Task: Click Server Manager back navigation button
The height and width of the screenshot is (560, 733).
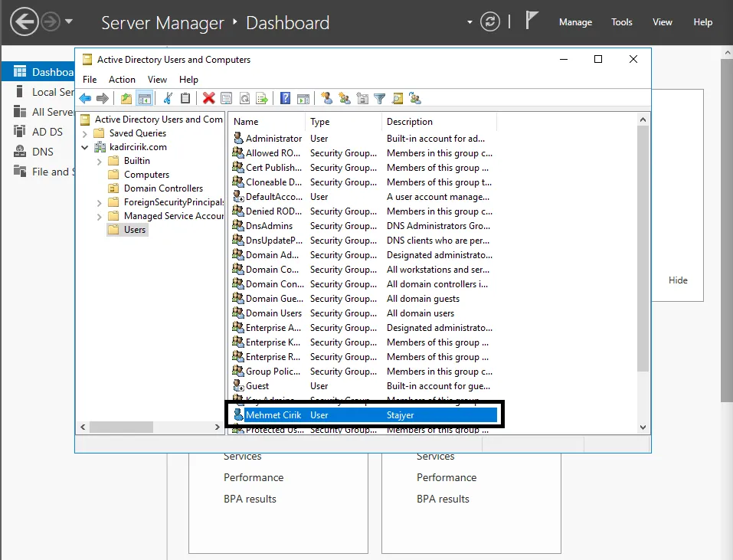Action: point(25,21)
